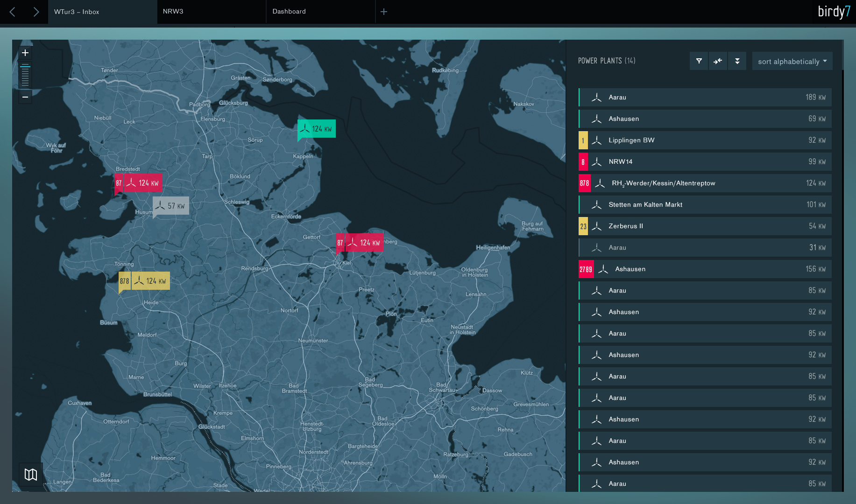Click the collapse arrows icon in power plants header
Image resolution: width=856 pixels, height=504 pixels.
point(718,61)
